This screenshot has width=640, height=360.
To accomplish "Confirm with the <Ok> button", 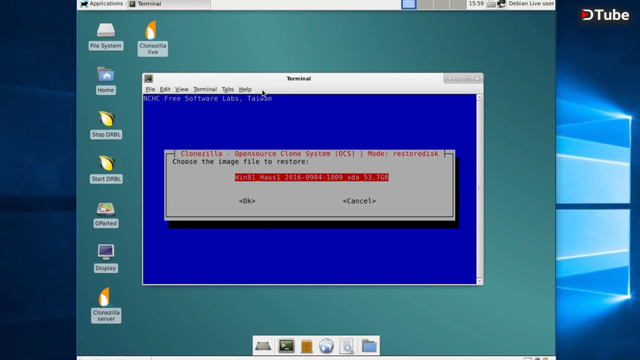I will click(247, 201).
